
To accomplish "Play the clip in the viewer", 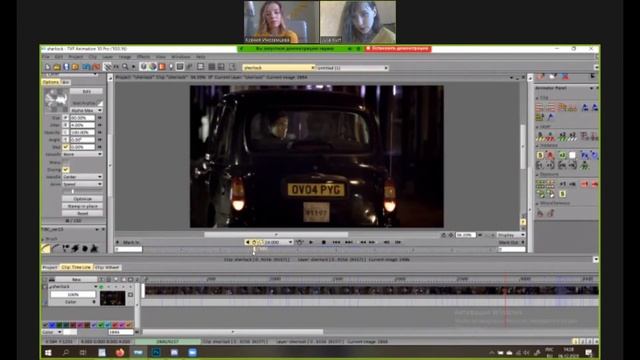I will [311, 242].
